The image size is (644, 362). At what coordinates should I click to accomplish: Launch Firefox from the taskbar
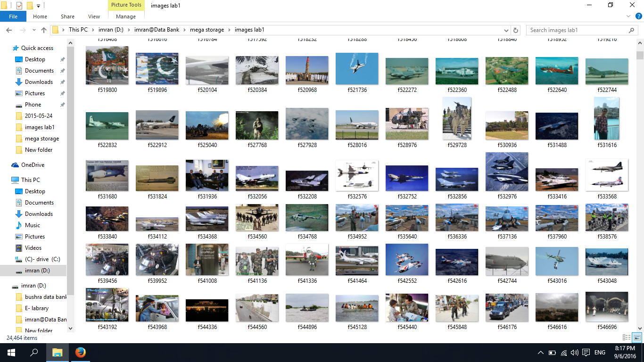[80, 353]
